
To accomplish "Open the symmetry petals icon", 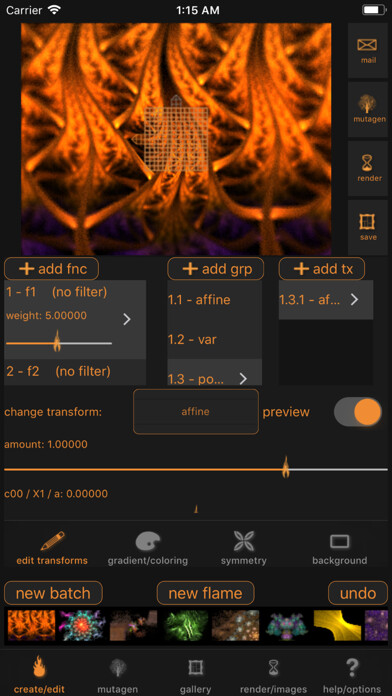I will tap(244, 541).
